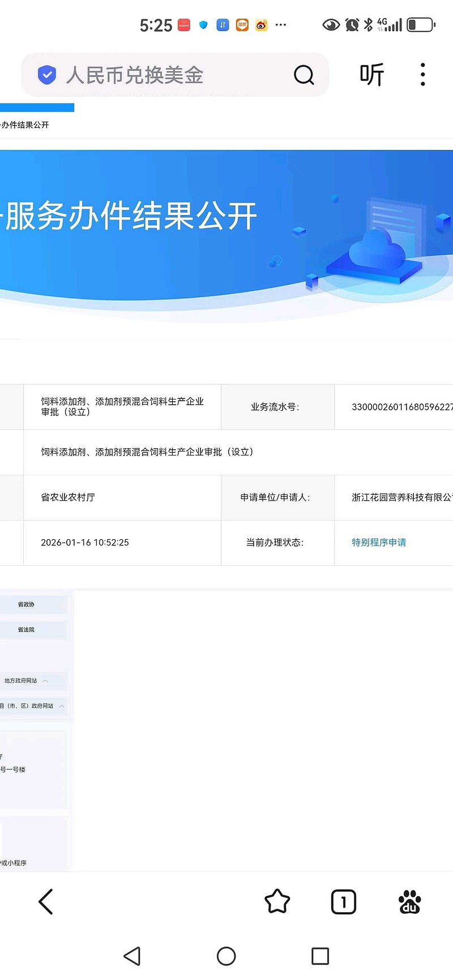Image resolution: width=453 pixels, height=980 pixels.
Task: Tap the Android back triangle
Action: click(x=132, y=956)
